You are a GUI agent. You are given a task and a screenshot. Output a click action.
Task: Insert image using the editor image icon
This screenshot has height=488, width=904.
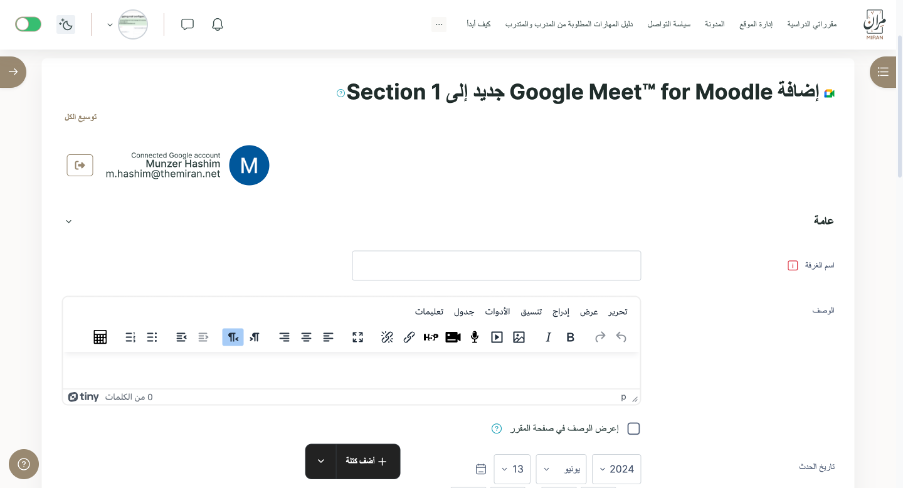pos(519,337)
